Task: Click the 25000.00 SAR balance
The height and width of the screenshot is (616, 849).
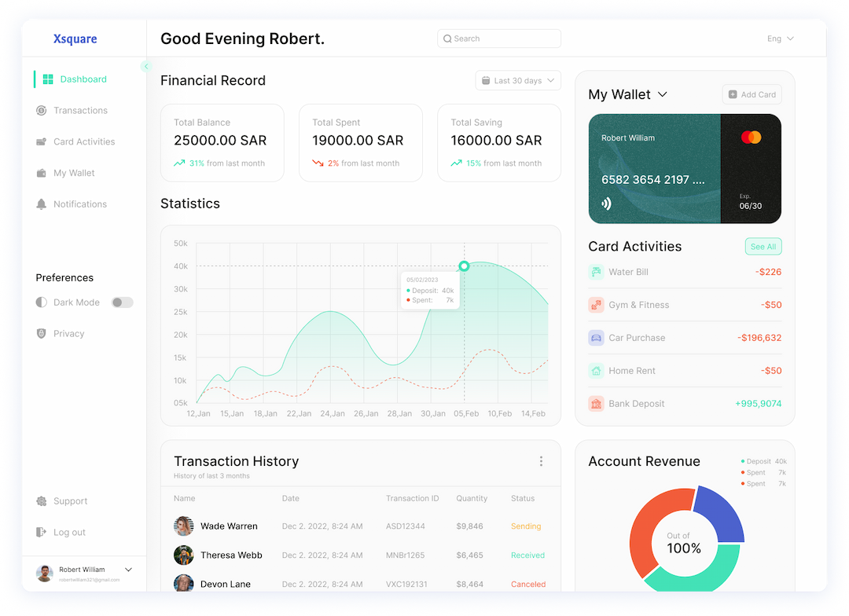Action: pyautogui.click(x=220, y=141)
